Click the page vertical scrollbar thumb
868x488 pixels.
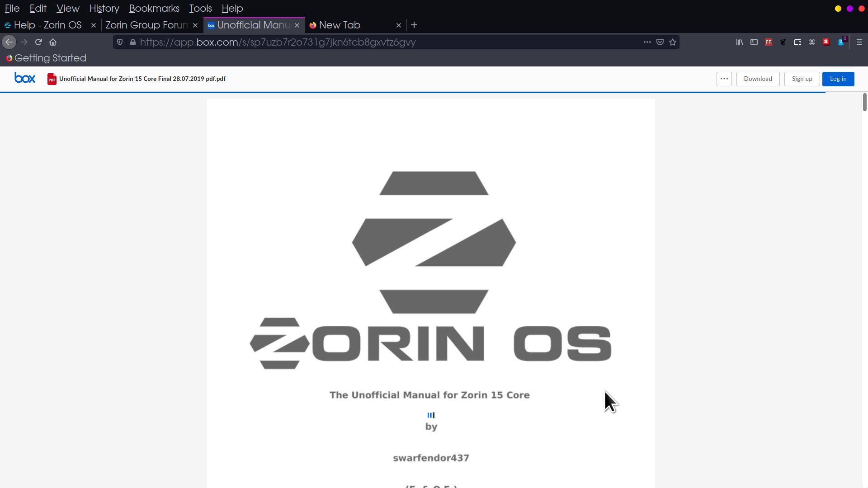(x=864, y=102)
